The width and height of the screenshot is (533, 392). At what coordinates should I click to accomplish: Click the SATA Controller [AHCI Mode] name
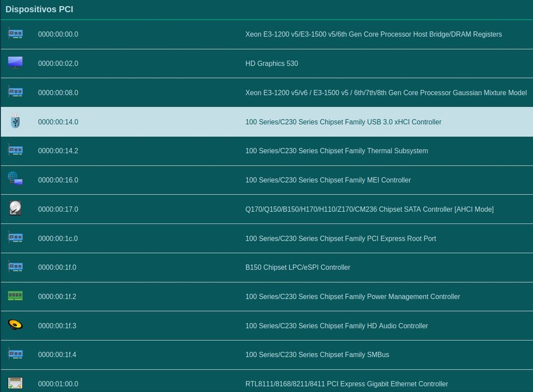(369, 209)
